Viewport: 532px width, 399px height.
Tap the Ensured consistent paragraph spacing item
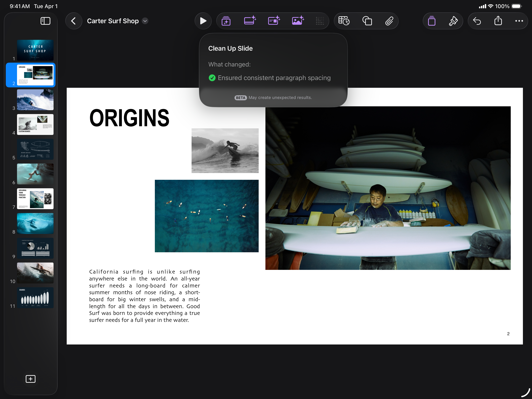click(269, 78)
